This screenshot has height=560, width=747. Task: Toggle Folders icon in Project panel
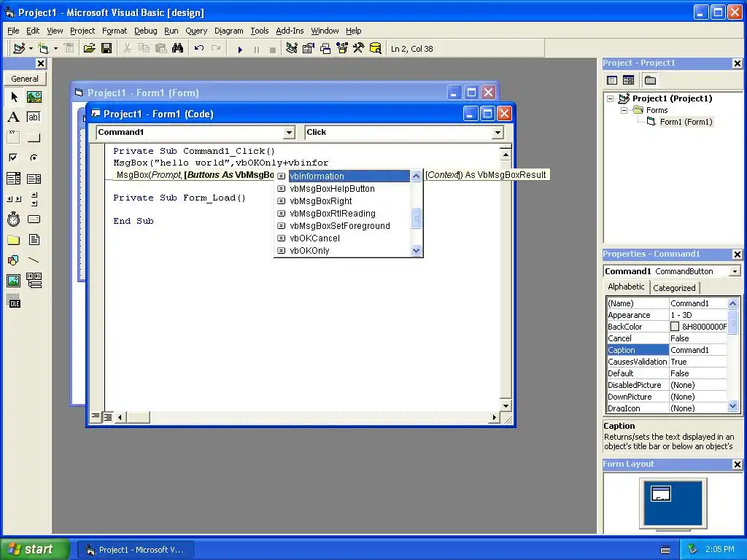[650, 80]
